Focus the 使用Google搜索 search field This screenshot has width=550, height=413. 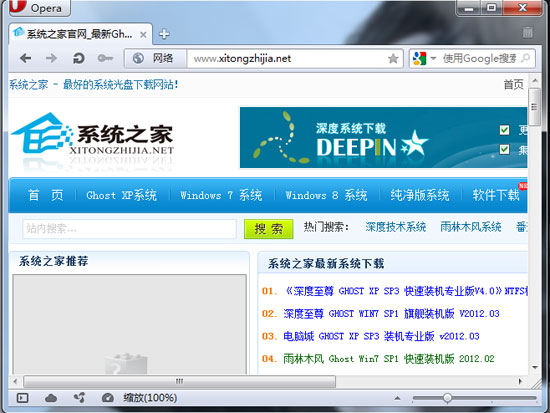coord(479,58)
